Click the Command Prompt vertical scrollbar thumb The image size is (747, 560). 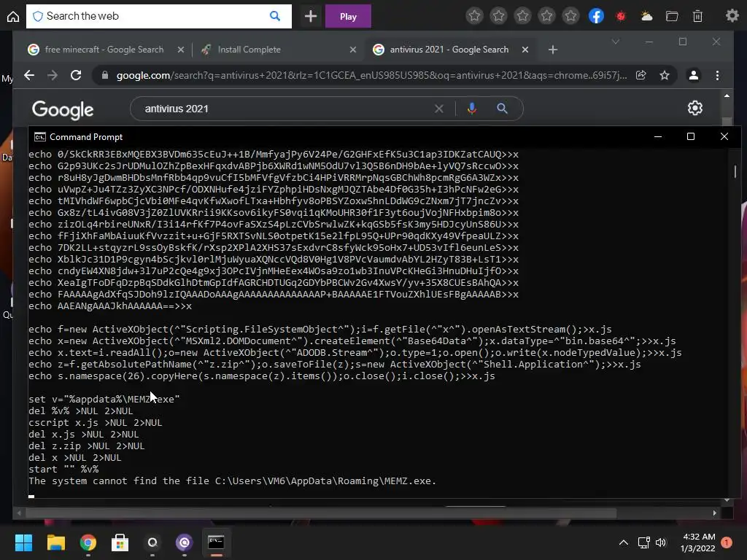735,171
